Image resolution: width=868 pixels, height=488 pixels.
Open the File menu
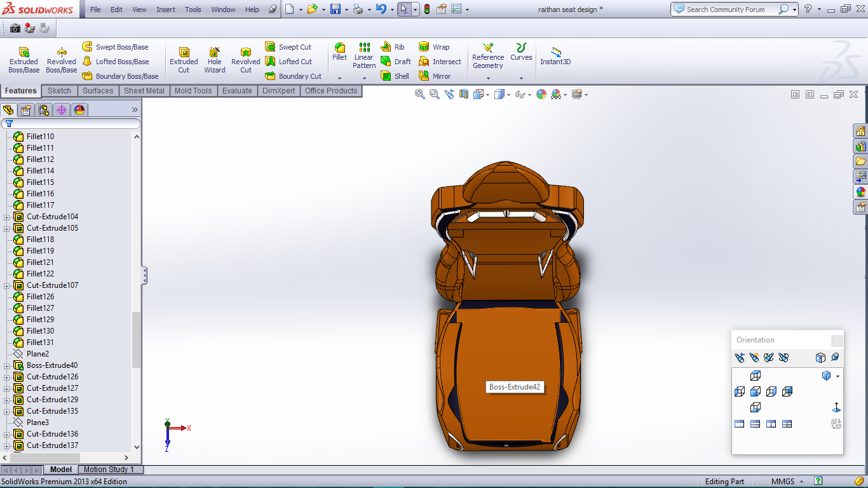click(x=95, y=10)
